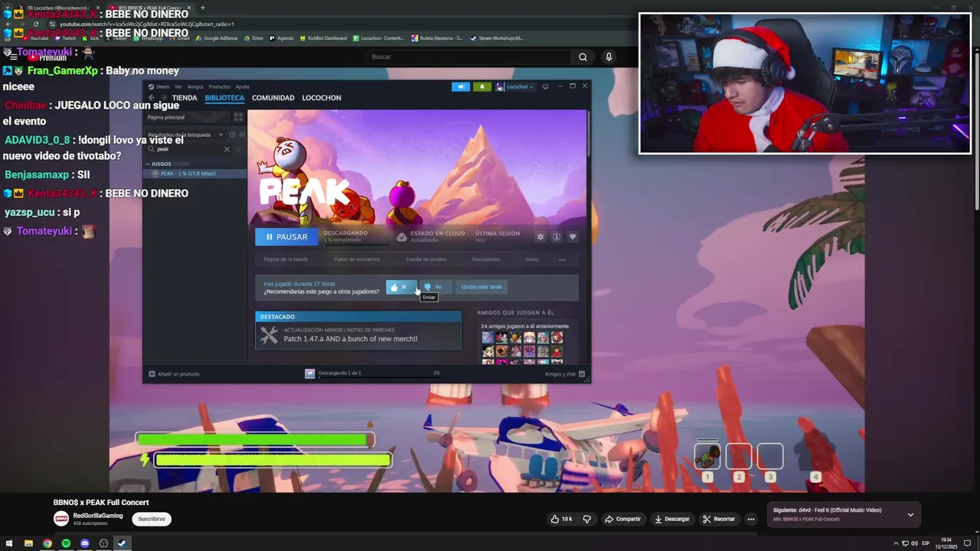
Task: Click Página principal in Steam library sidebar
Action: point(188,117)
